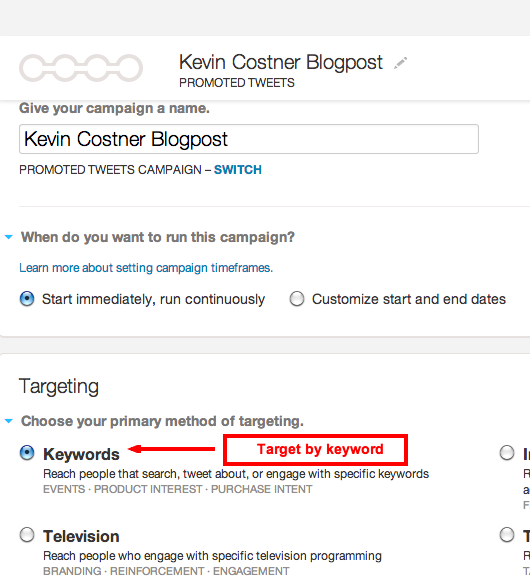Click the Kevin Costner Blogpost header title
This screenshot has width=530, height=588.
pos(281,62)
